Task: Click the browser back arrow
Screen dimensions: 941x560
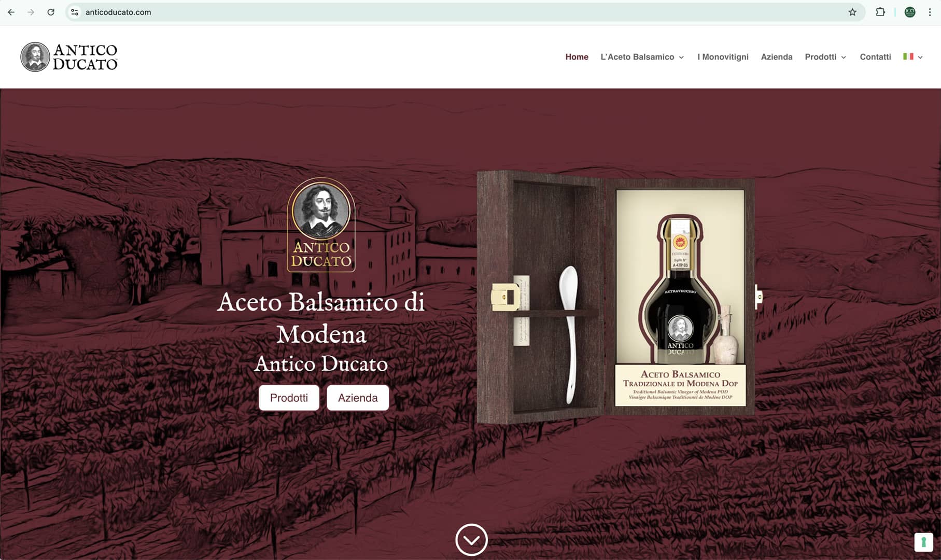Action: click(11, 12)
